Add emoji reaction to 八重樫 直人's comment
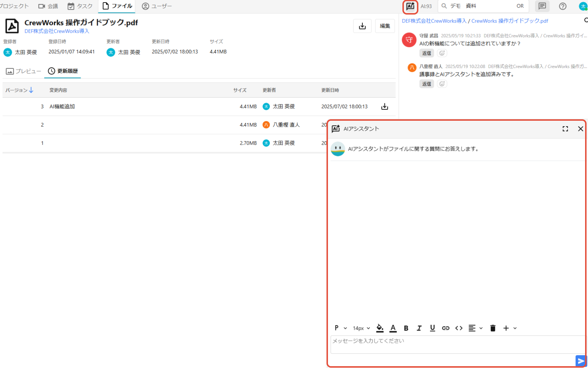This screenshot has width=588, height=368. click(442, 84)
